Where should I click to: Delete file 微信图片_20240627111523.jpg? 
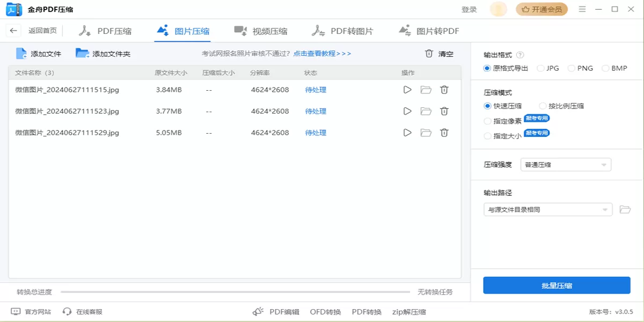[444, 111]
